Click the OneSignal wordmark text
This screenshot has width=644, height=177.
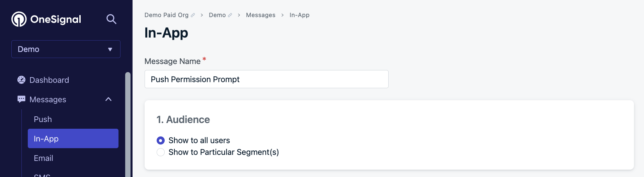pyautogui.click(x=56, y=19)
